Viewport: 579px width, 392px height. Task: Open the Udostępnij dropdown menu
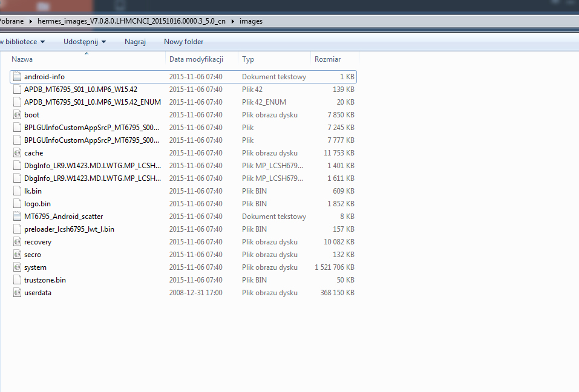point(85,42)
